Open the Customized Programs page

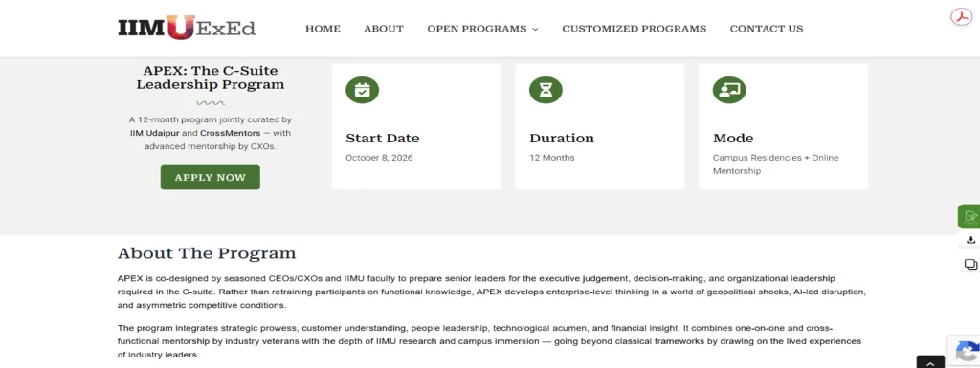coord(634,29)
